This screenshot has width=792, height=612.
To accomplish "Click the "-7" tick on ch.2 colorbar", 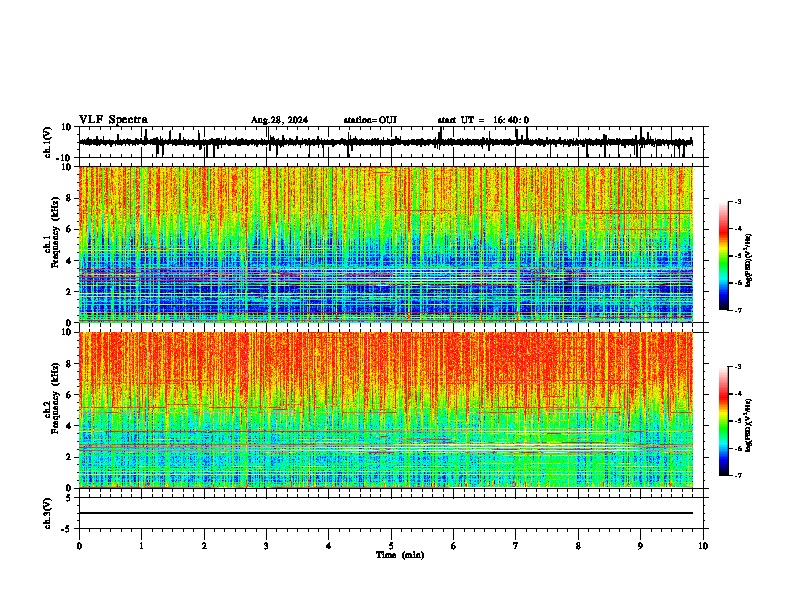I will coord(738,475).
